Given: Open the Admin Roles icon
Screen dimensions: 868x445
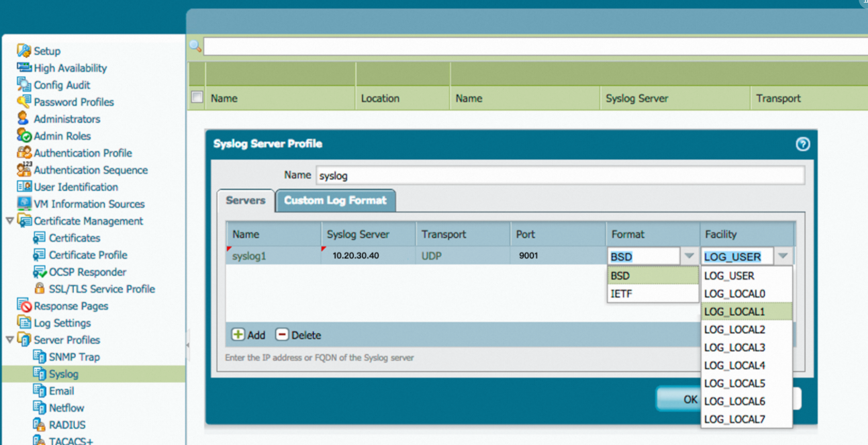Looking at the screenshot, I should (24, 135).
